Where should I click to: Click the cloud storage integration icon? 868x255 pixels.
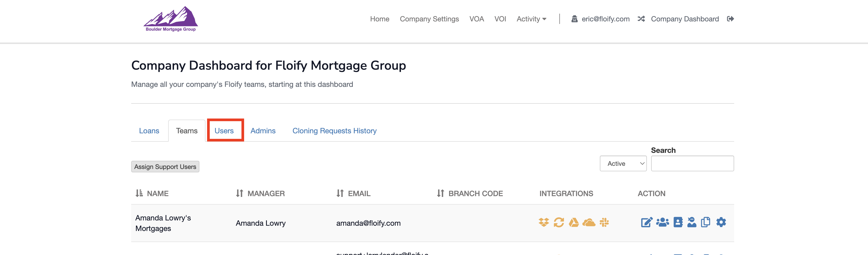tap(589, 222)
